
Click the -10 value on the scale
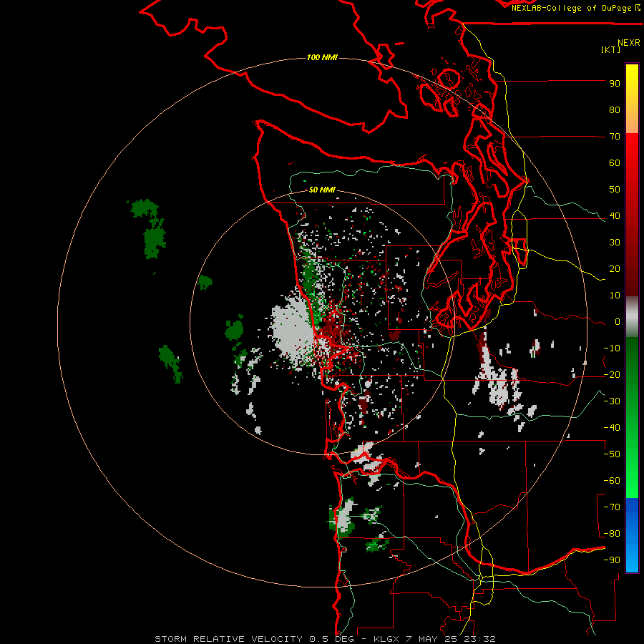[612, 348]
